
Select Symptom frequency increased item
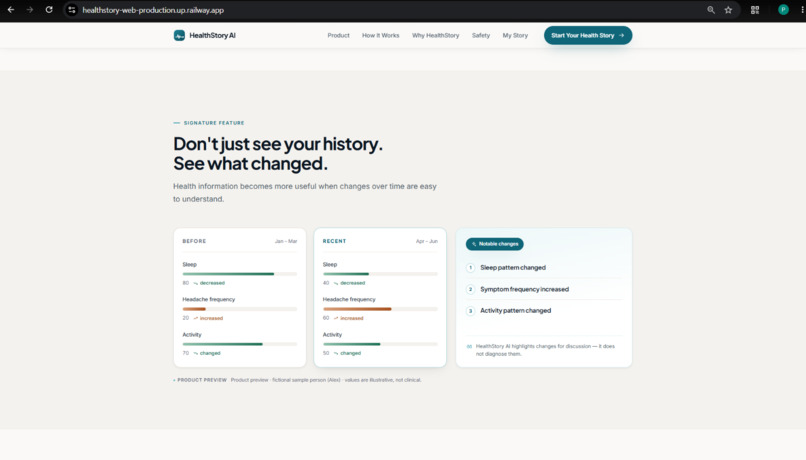click(x=524, y=289)
